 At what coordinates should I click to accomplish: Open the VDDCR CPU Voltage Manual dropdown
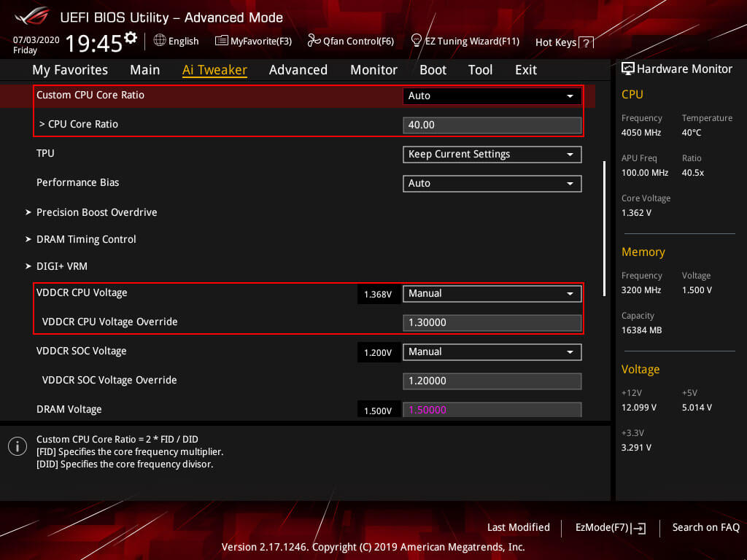click(492, 293)
